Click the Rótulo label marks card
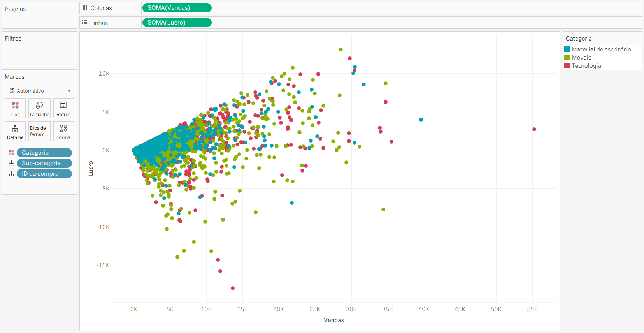 tap(63, 108)
